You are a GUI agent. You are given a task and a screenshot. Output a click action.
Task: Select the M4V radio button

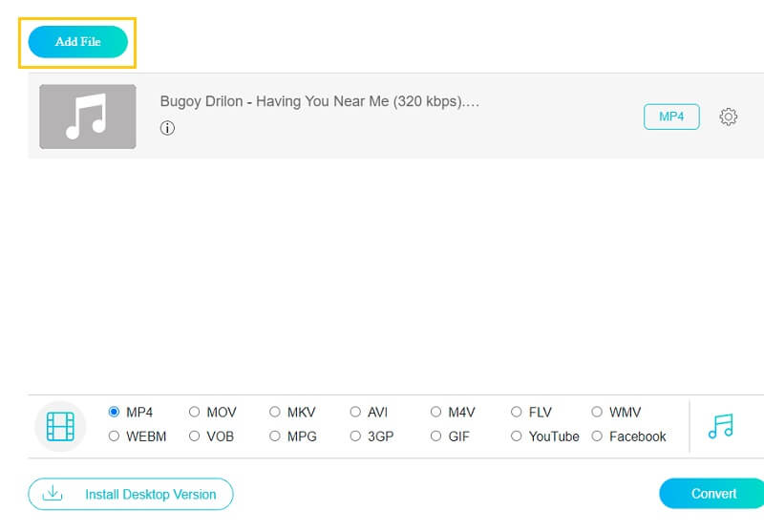(436, 413)
